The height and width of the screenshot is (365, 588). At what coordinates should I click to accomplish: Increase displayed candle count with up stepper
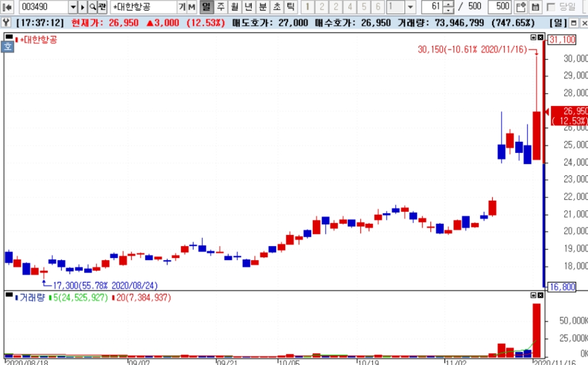click(x=449, y=4)
